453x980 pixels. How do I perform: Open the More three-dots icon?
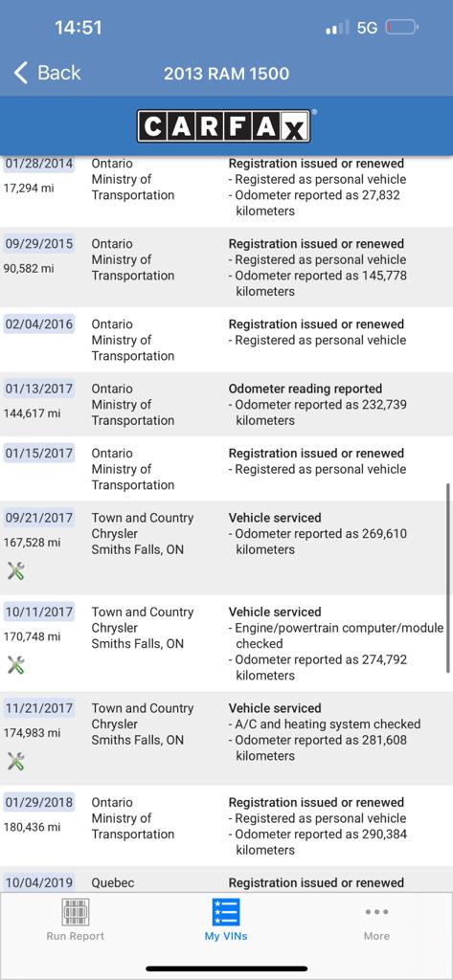[x=376, y=912]
